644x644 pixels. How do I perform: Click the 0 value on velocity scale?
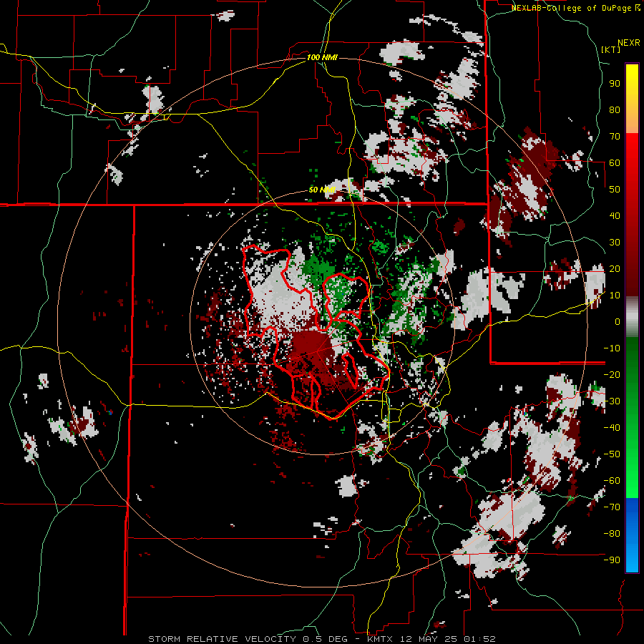618,321
